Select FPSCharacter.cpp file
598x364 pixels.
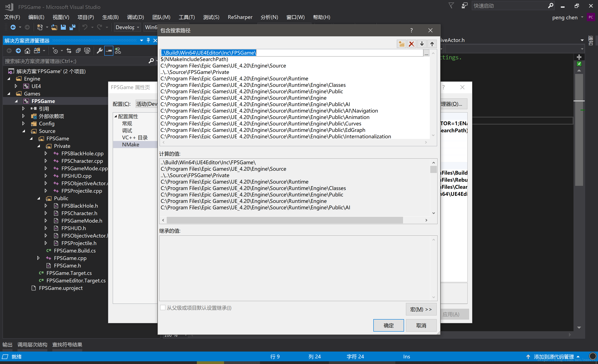pos(82,161)
